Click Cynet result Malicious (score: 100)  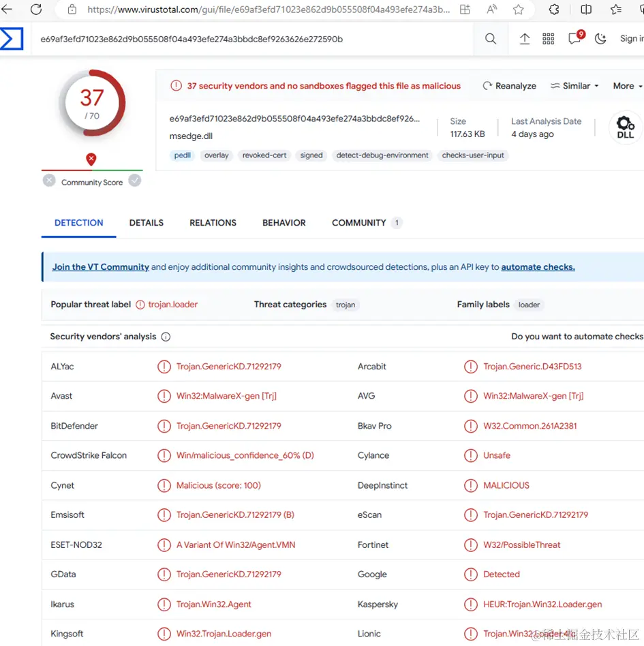click(218, 485)
